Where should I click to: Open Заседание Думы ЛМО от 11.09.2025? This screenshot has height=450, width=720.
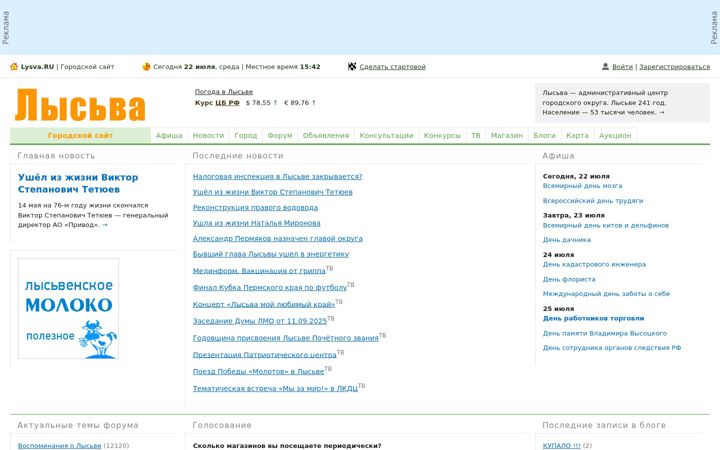tap(260, 321)
